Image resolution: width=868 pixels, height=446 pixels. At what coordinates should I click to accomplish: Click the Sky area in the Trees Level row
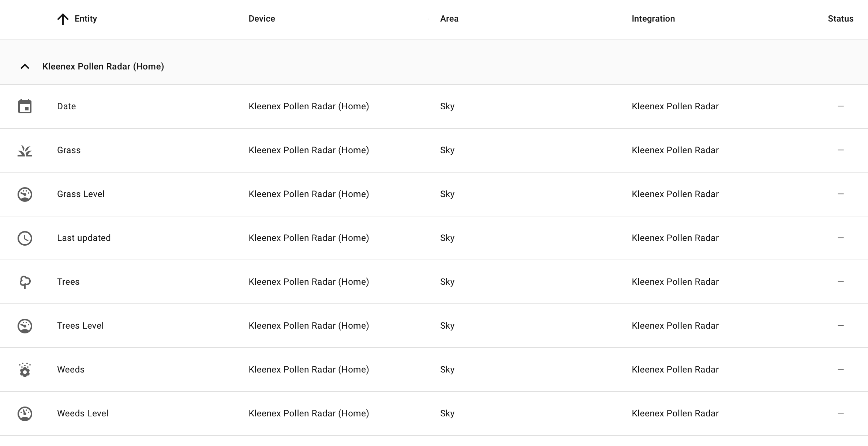(x=447, y=326)
